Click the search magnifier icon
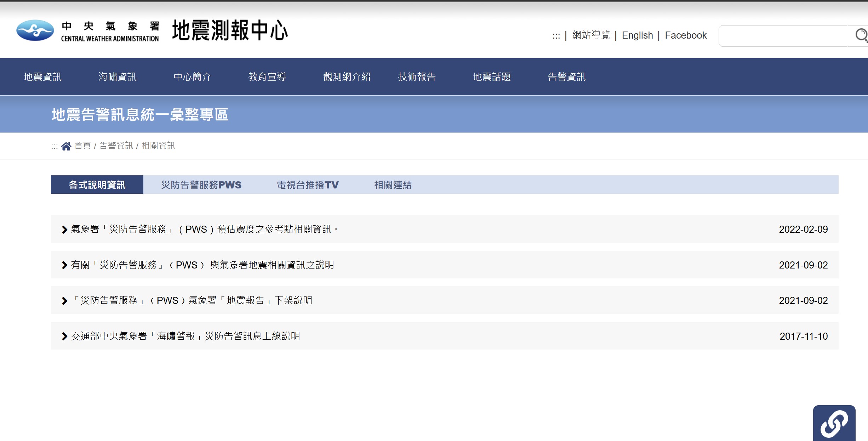The image size is (868, 441). pos(861,35)
